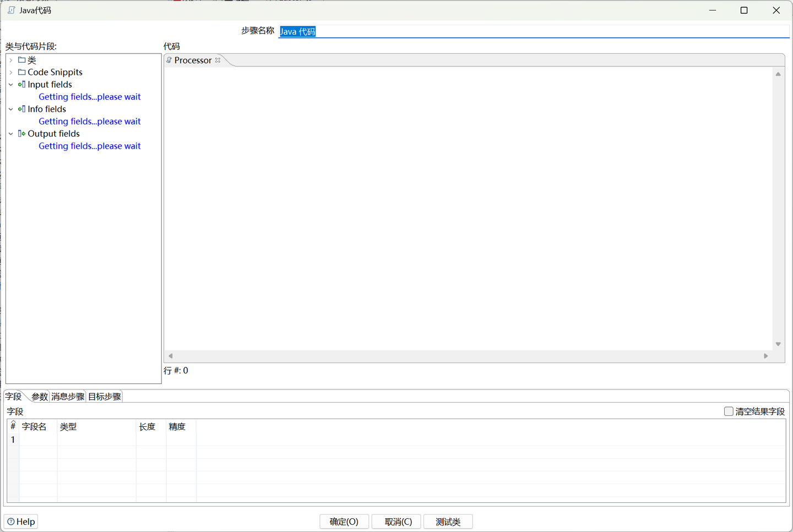Screen dimensions: 793x532
Task: Click inside the 步骤名称 input field
Action: (385, 31)
